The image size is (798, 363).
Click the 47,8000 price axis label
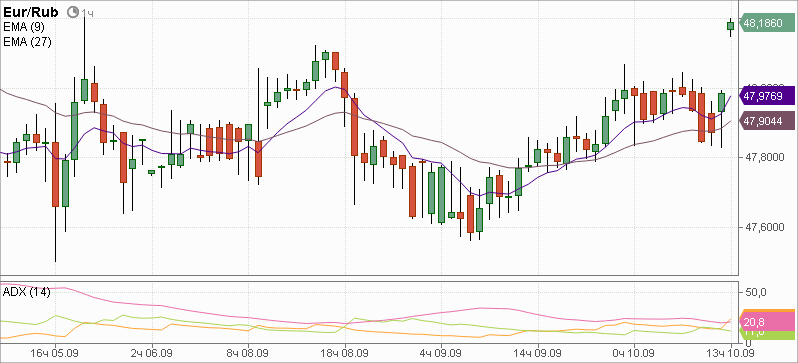tap(764, 157)
